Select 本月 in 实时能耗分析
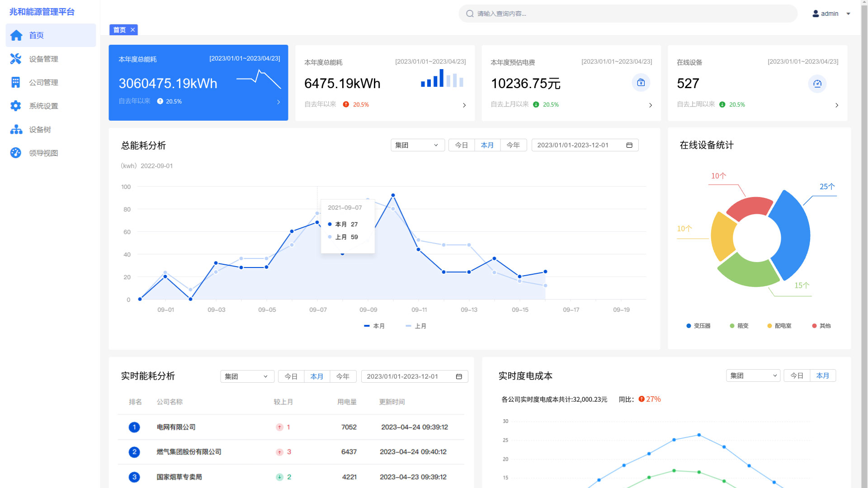868x488 pixels. coord(317,376)
